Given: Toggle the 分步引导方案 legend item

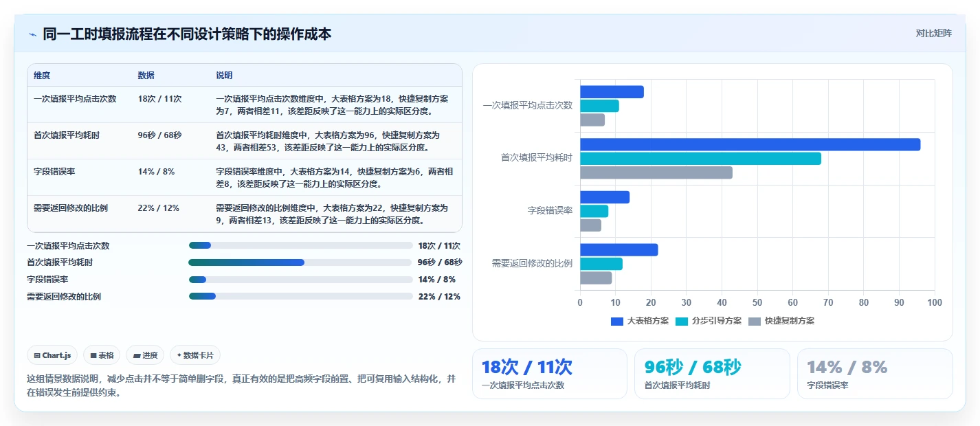Looking at the screenshot, I should click(709, 321).
